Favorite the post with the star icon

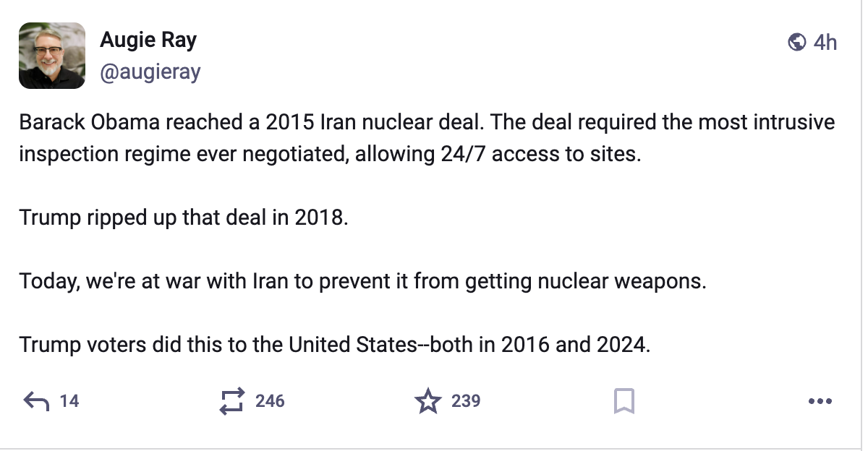point(427,401)
